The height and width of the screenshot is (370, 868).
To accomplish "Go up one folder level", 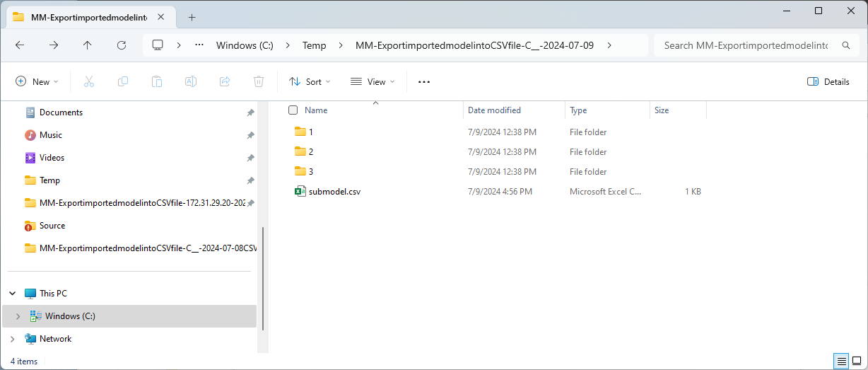I will point(88,45).
